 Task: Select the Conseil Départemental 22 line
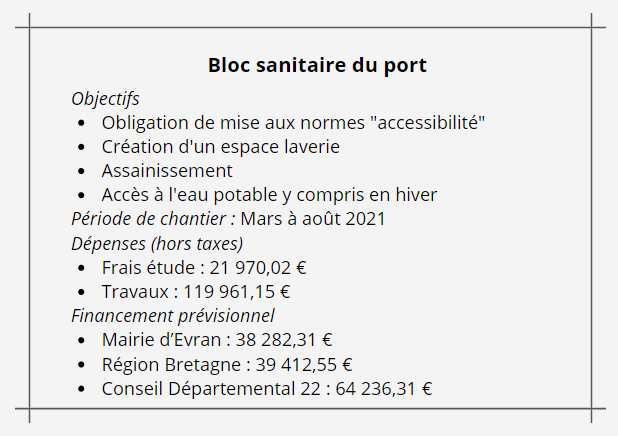[x=267, y=389]
